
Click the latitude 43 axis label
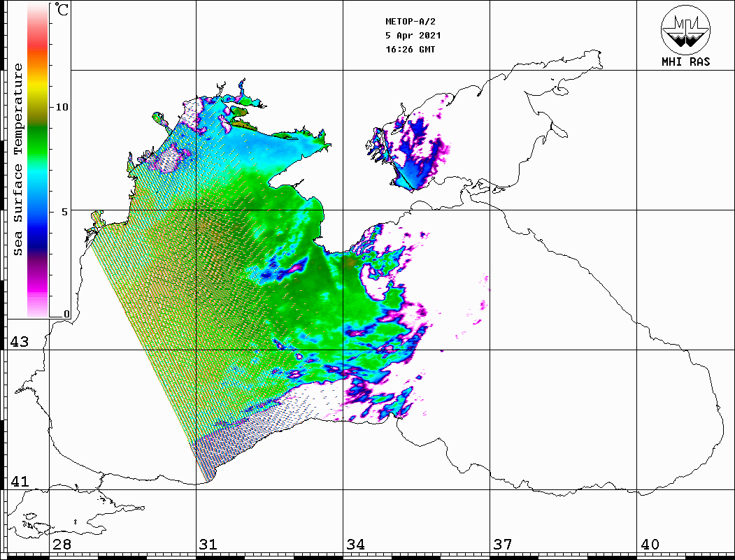click(18, 342)
